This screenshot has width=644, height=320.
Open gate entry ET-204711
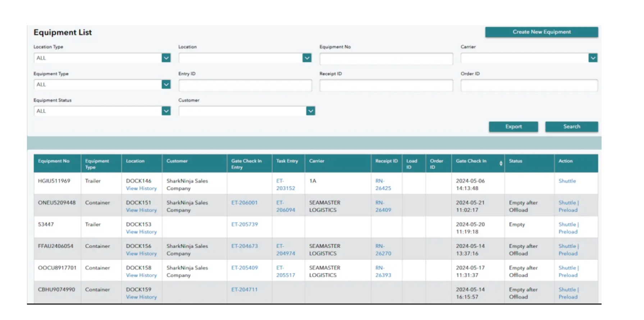245,289
